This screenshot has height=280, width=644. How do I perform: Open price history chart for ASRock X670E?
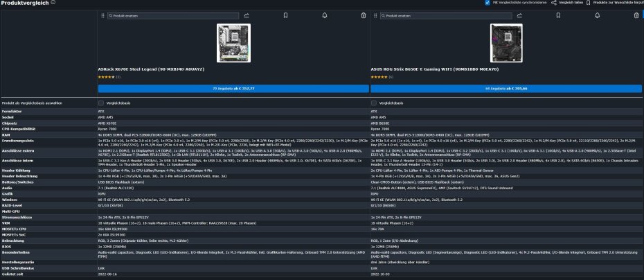pos(247,16)
